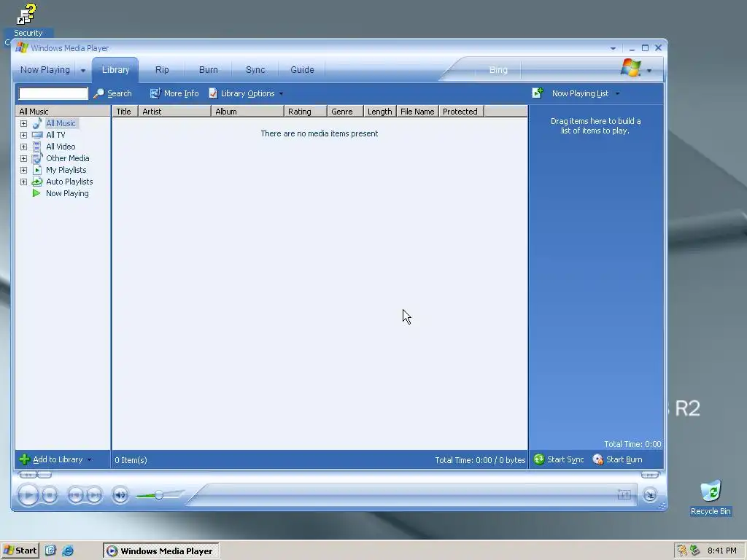Image resolution: width=747 pixels, height=560 pixels.
Task: Select Now Playing in the library tree
Action: (67, 193)
